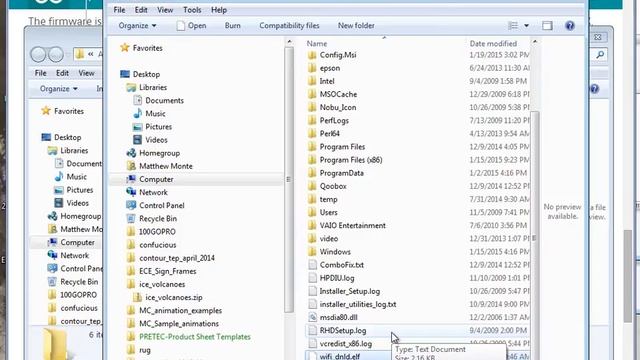Select Matthew Monte in front navigation pane
640x360 pixels.
(x=159, y=166)
